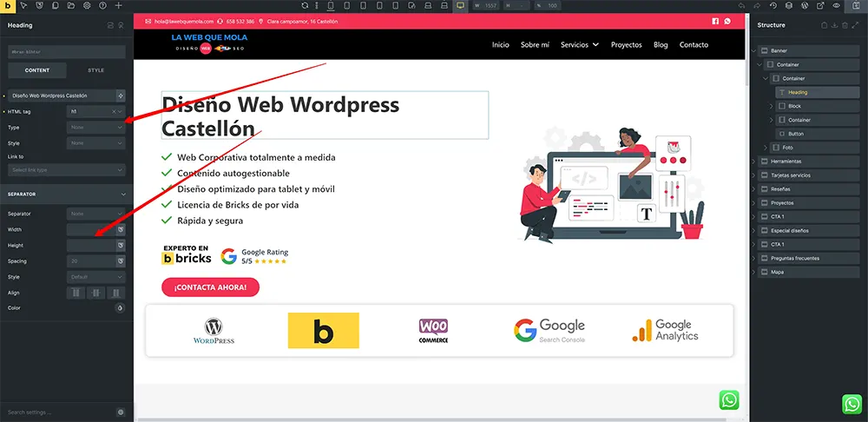Collapse the SEPARATOR section
868x422 pixels.
(x=123, y=194)
